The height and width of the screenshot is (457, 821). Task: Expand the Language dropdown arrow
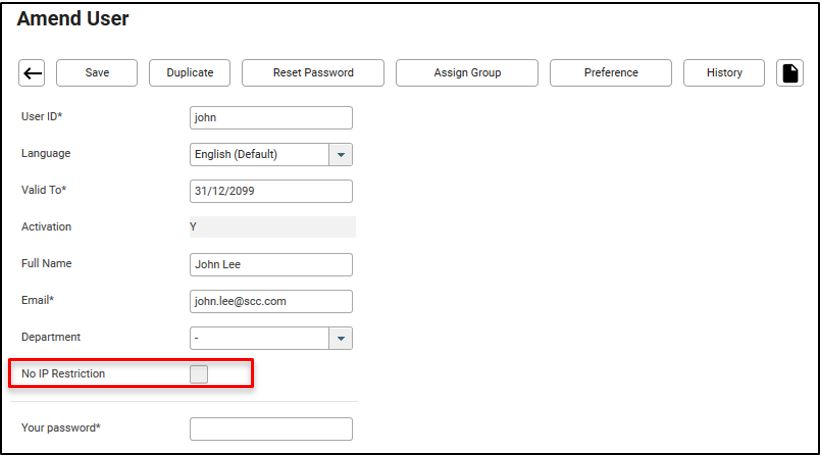[x=341, y=155]
